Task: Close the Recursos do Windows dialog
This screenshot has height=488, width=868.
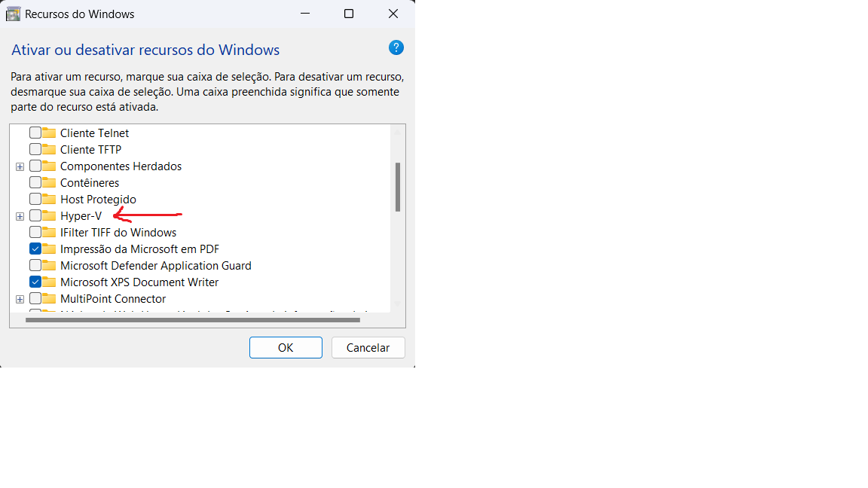Action: click(393, 14)
